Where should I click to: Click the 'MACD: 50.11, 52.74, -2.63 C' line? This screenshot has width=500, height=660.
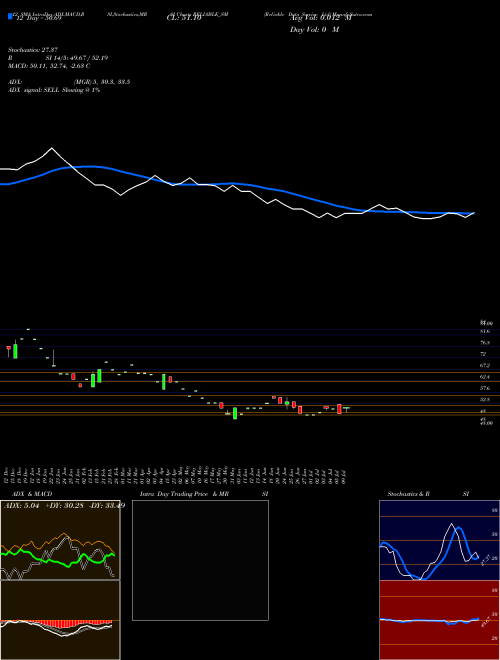[49, 66]
